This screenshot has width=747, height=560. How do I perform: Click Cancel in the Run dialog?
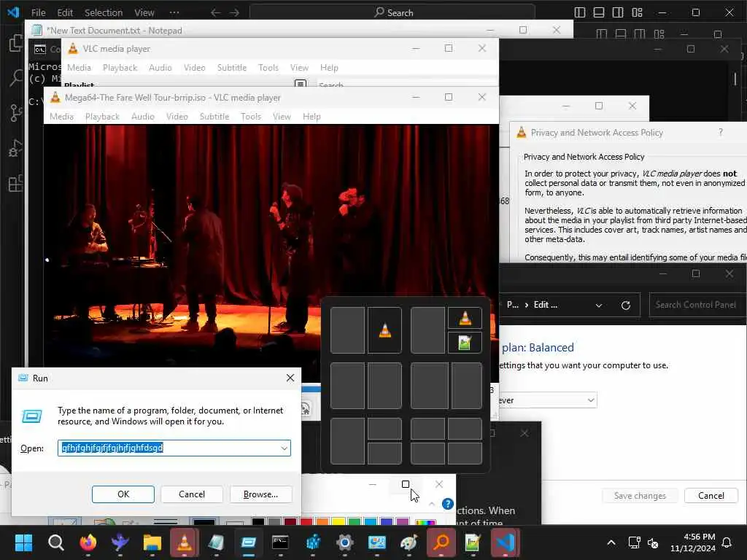(192, 494)
